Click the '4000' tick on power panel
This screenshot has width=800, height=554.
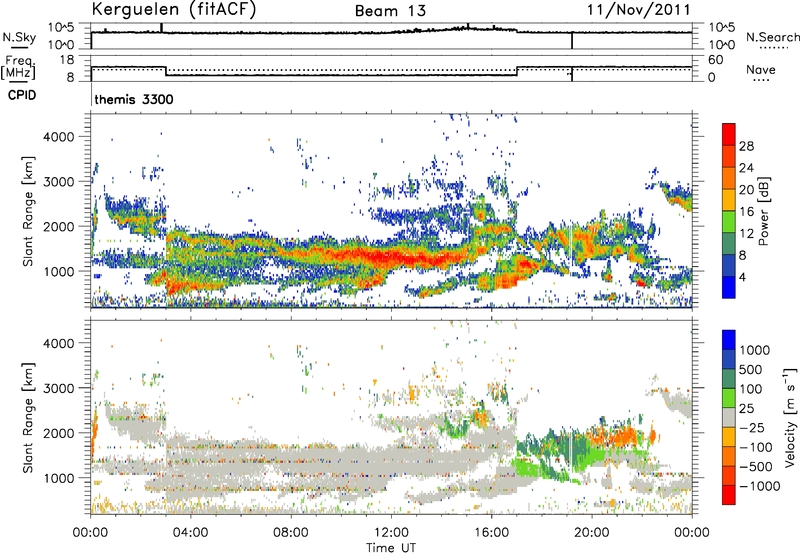(59, 137)
